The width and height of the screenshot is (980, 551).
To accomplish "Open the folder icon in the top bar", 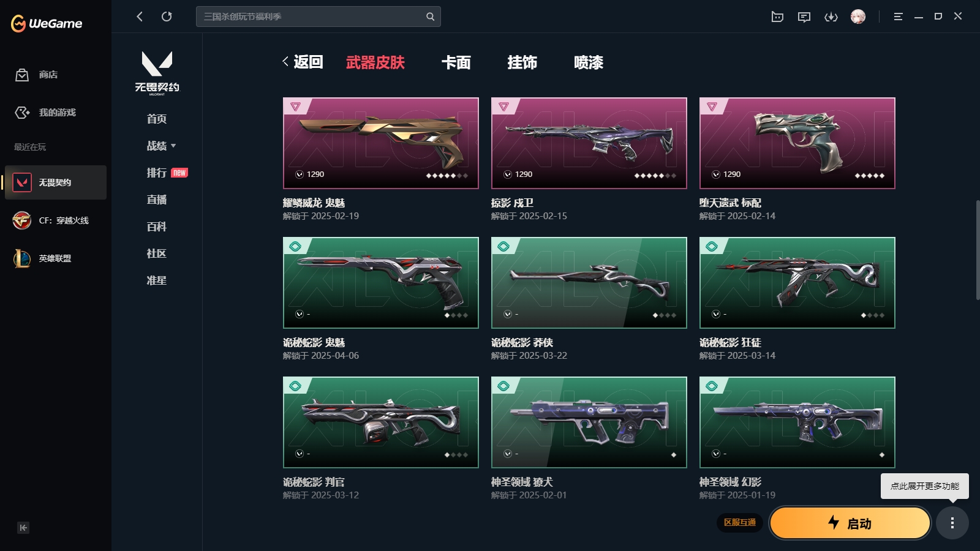I will tap(777, 17).
